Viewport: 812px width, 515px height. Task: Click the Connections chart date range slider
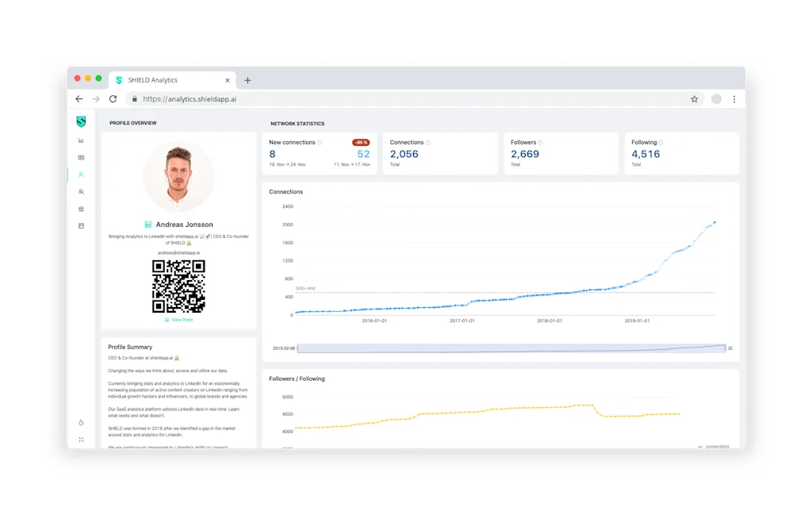click(x=511, y=348)
